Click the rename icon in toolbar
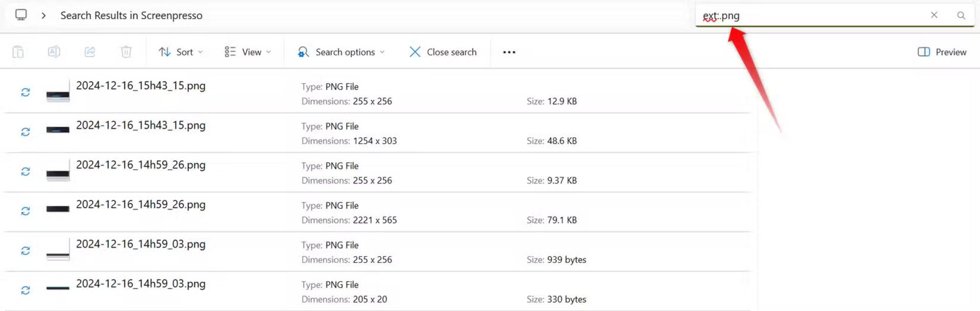The image size is (980, 311). tap(54, 52)
